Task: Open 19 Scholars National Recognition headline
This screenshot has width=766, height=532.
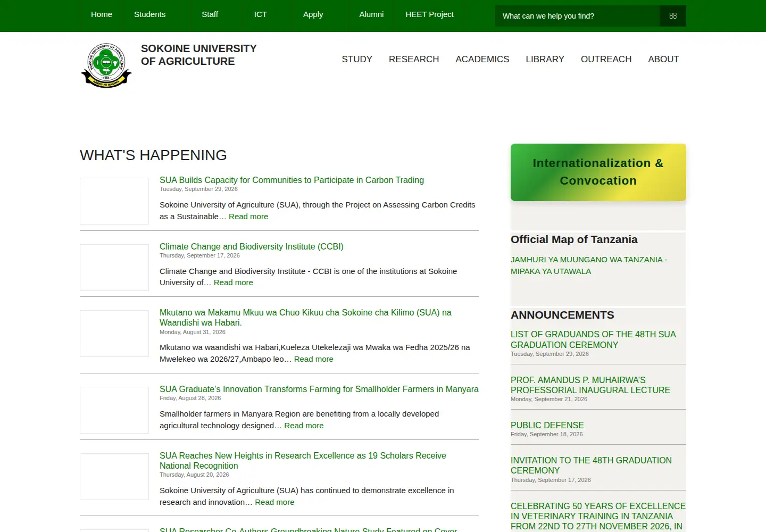Action: coord(303,461)
